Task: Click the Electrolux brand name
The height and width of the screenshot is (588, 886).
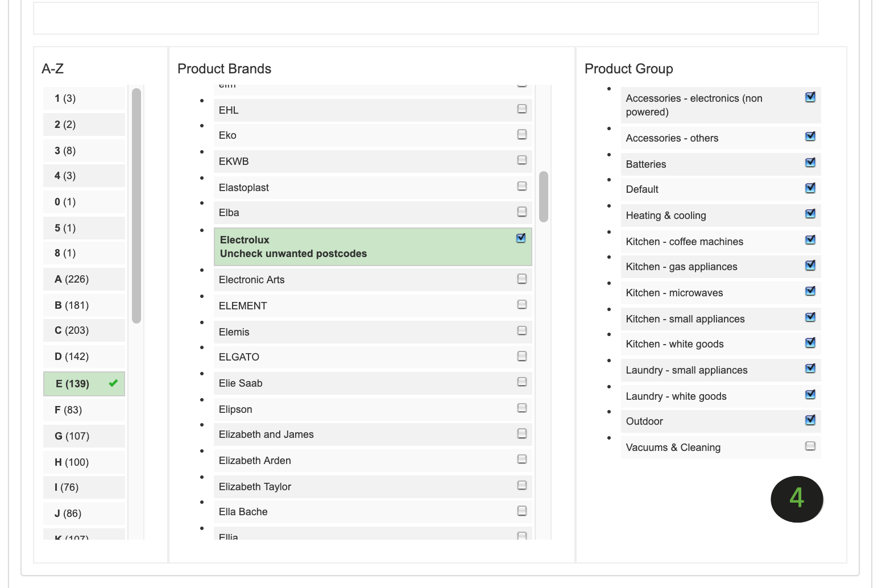Action: tap(245, 240)
